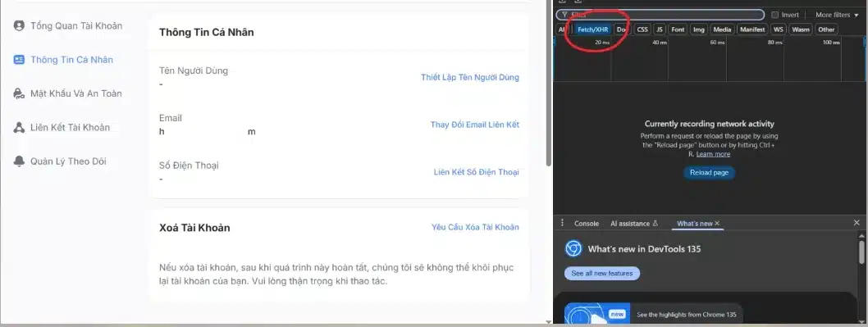Click the funnel icon in the filter box
The height and width of the screenshot is (327, 868).
tap(564, 15)
